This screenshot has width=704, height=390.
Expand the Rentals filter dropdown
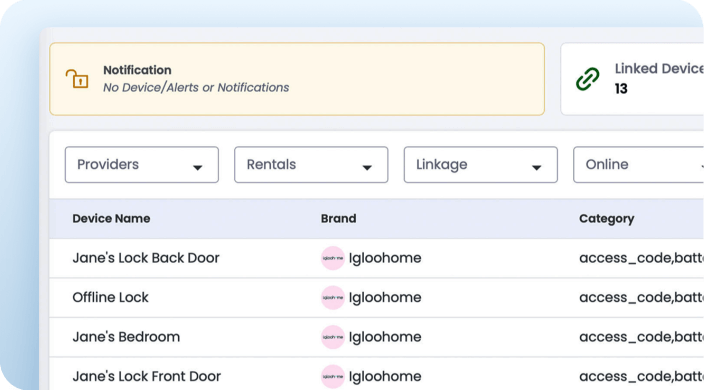point(311,165)
